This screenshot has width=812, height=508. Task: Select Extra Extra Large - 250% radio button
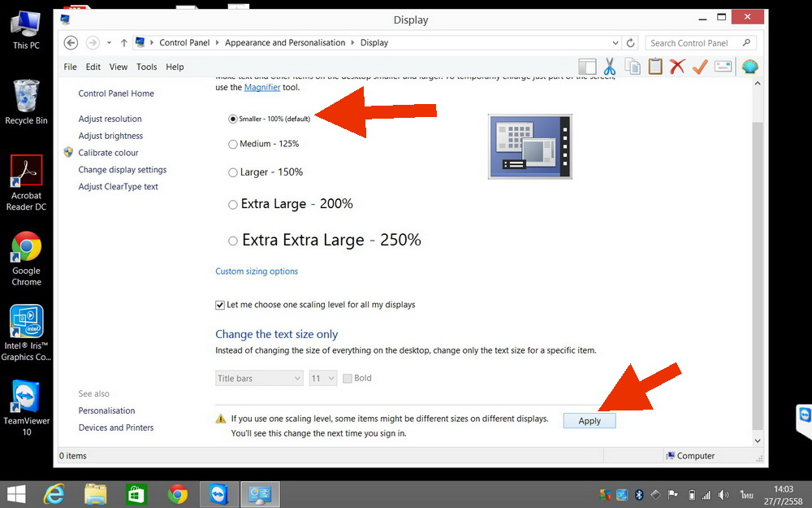click(x=232, y=241)
